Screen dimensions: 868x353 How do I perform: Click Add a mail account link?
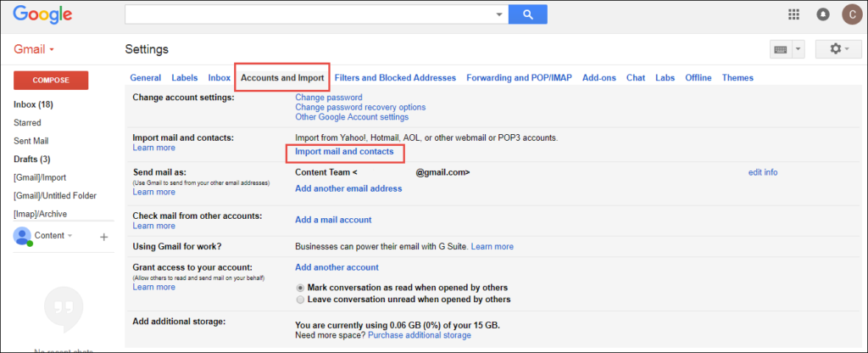(333, 220)
